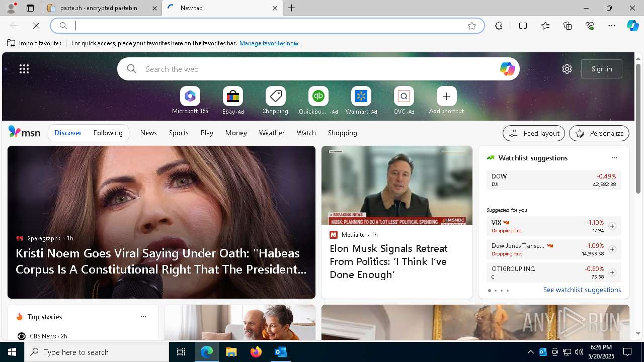Open the News section
This screenshot has width=644, height=362.
(148, 133)
